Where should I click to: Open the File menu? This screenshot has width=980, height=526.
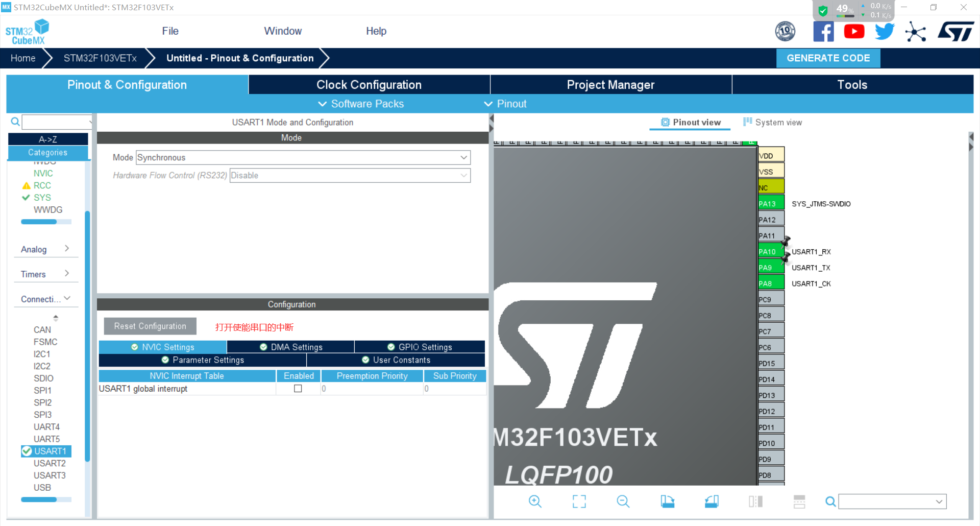170,31
